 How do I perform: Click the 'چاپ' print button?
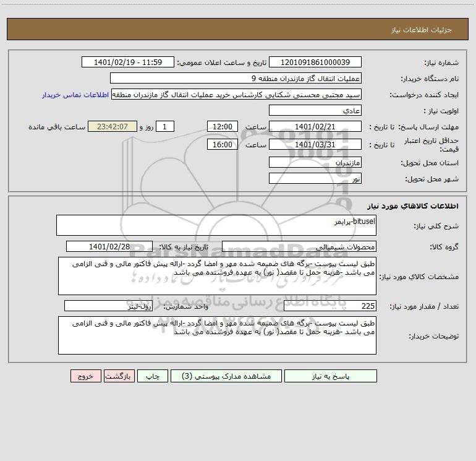pos(153,376)
